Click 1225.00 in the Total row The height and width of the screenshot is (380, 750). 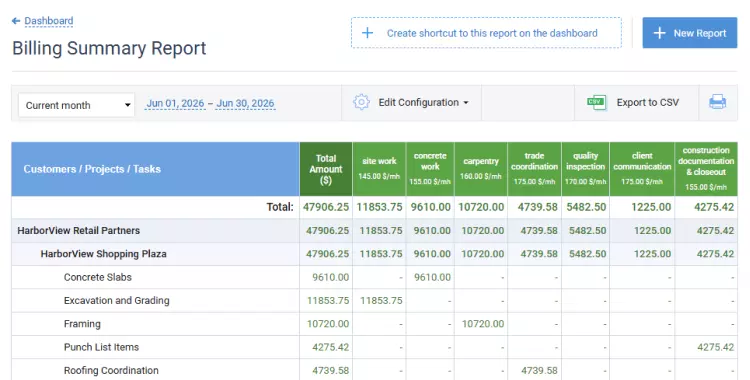(x=651, y=207)
